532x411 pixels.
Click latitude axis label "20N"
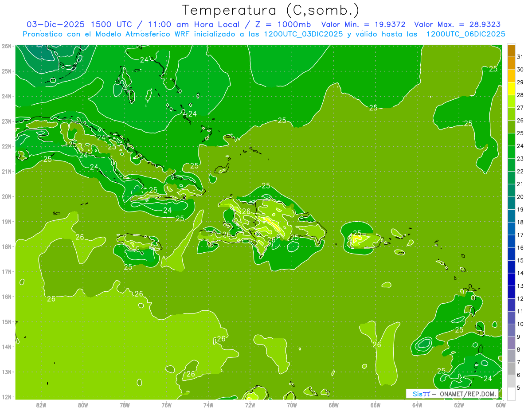click(6, 196)
